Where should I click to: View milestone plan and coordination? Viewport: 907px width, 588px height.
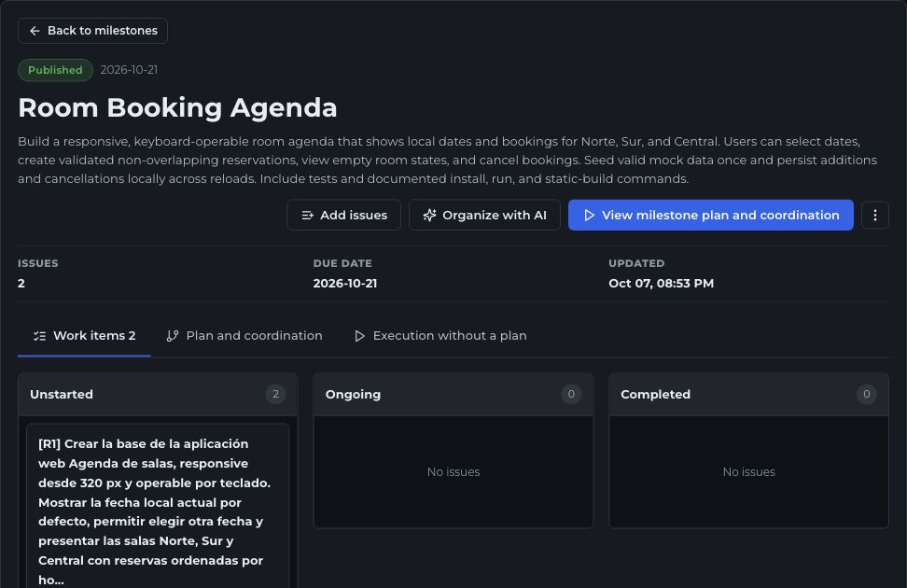coord(710,215)
